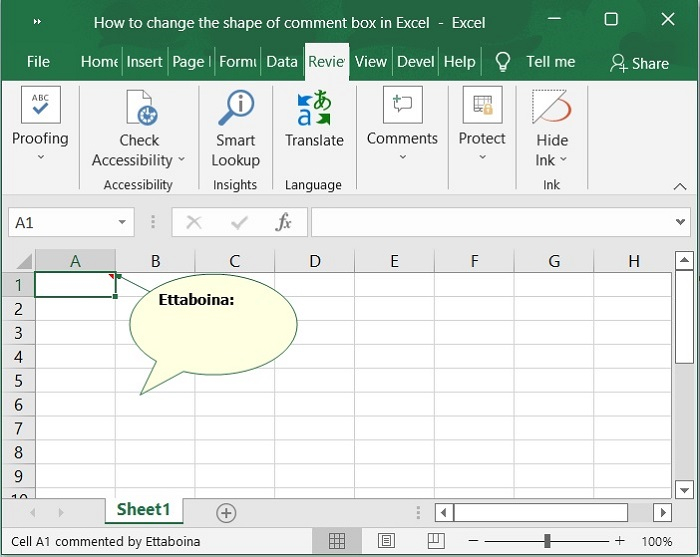Expand the Quick Access Toolbar chevrons

pyautogui.click(x=38, y=21)
